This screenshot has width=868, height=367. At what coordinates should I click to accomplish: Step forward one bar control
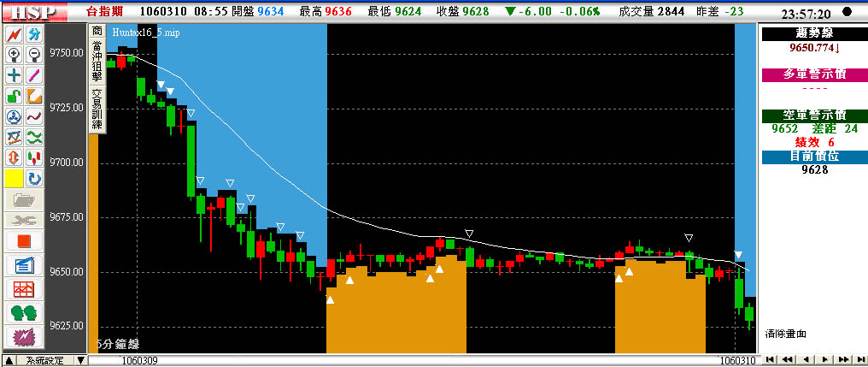(x=824, y=360)
